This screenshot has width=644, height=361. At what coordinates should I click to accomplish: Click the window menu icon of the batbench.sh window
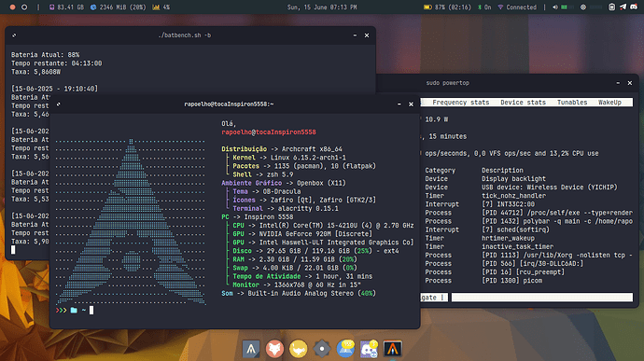tap(14, 35)
